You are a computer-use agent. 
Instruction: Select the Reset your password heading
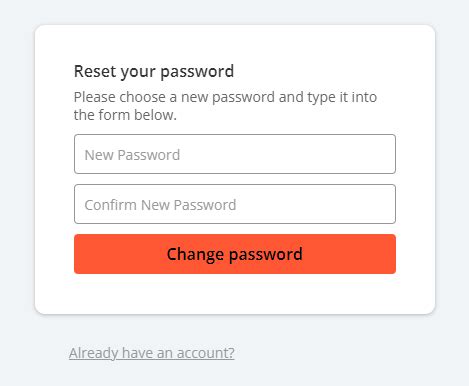tap(154, 72)
